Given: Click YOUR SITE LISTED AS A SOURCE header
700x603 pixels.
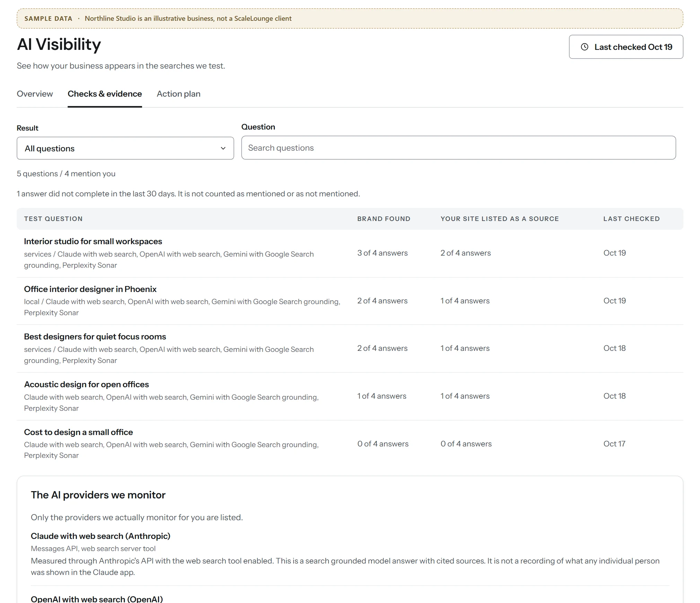Looking at the screenshot, I should point(500,219).
